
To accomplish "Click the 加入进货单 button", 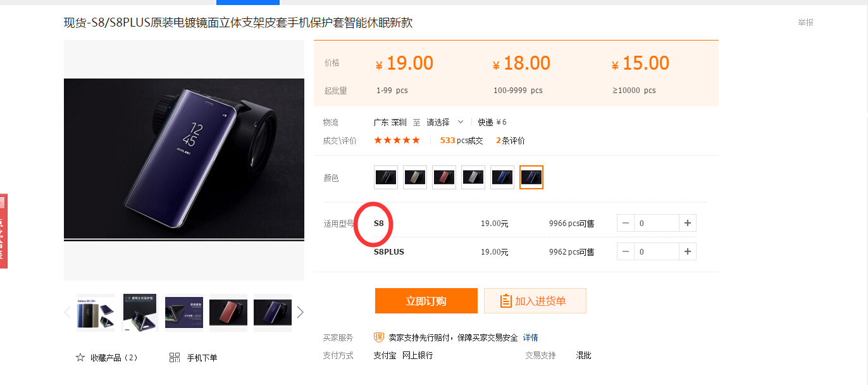I will (x=535, y=301).
